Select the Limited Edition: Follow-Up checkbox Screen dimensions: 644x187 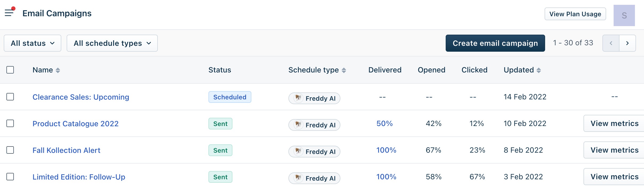click(10, 177)
